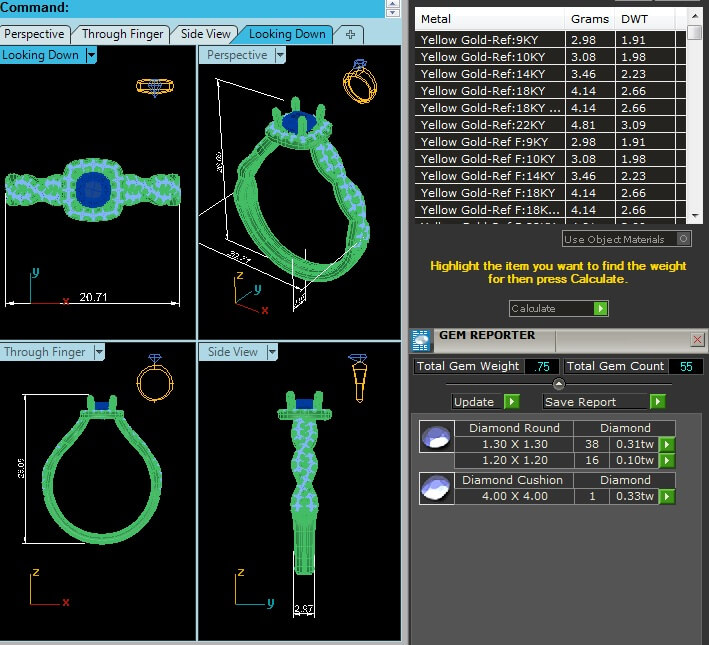Expand the Through Finger viewport title dropdown
Viewport: 709px width, 645px height.
click(98, 352)
